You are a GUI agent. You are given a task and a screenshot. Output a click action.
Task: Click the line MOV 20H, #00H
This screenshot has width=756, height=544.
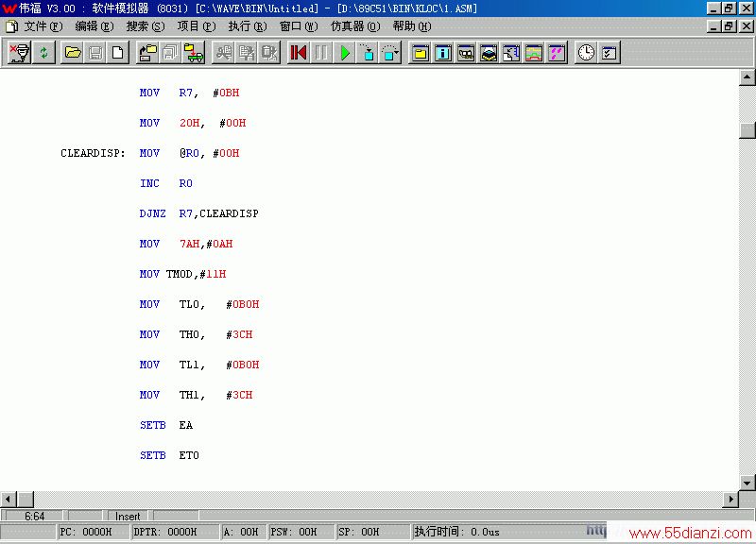point(193,123)
